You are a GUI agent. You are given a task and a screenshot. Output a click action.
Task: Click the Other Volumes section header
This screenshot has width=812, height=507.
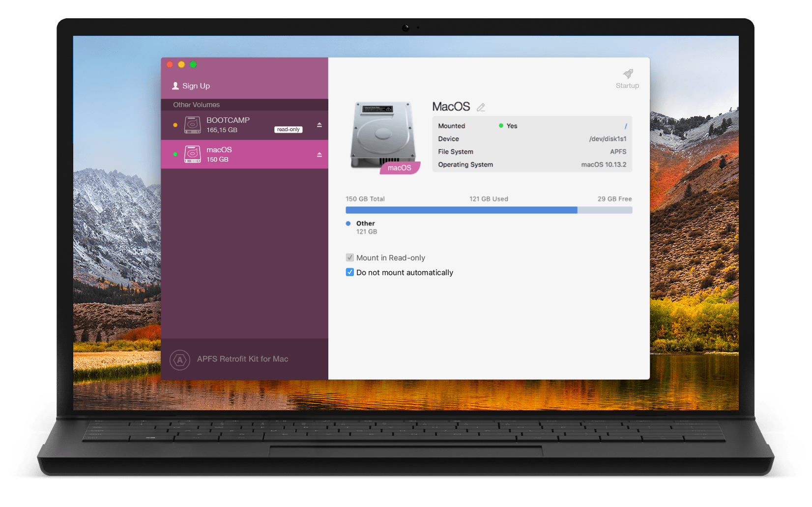[197, 105]
